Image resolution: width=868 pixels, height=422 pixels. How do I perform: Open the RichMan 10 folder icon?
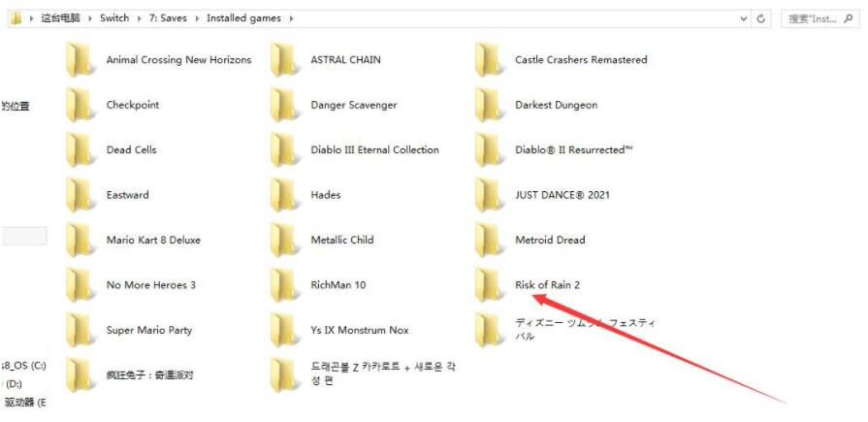(285, 285)
